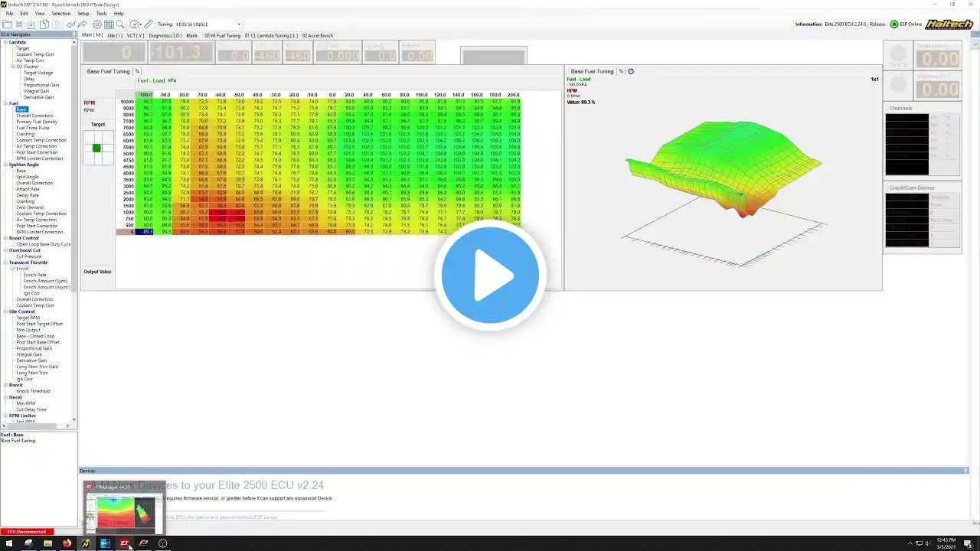980x551 pixels.
Task: Open settings via the gear toolbar icon
Action: 97,24
